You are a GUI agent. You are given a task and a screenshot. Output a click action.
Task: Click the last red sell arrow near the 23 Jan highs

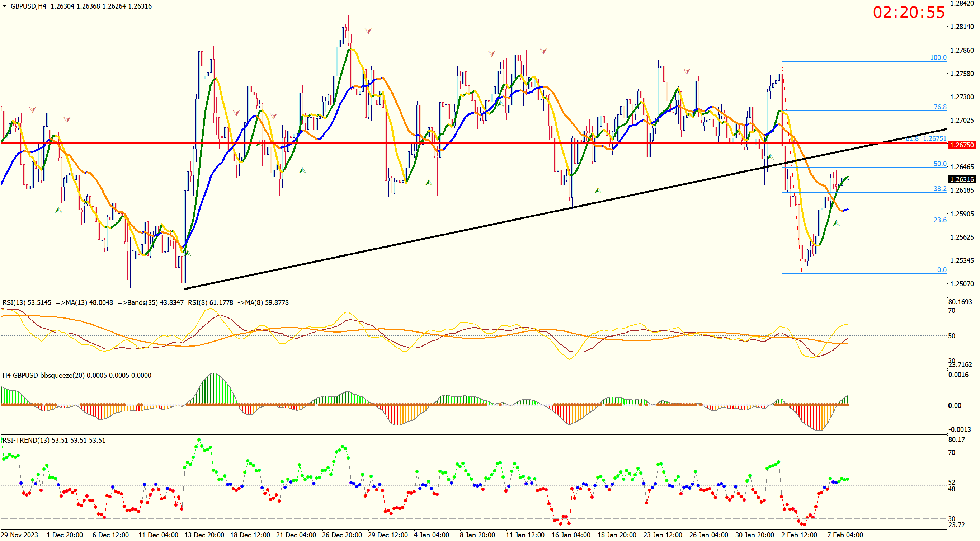(686, 71)
